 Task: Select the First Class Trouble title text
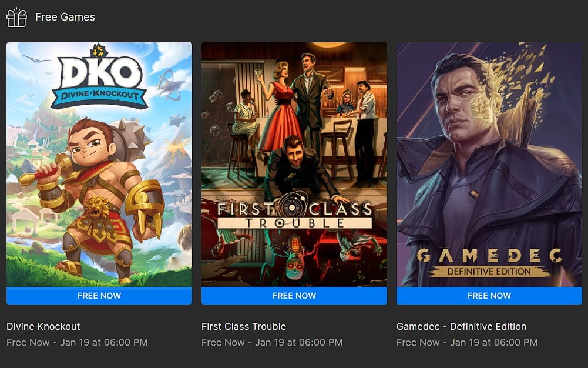click(x=244, y=326)
